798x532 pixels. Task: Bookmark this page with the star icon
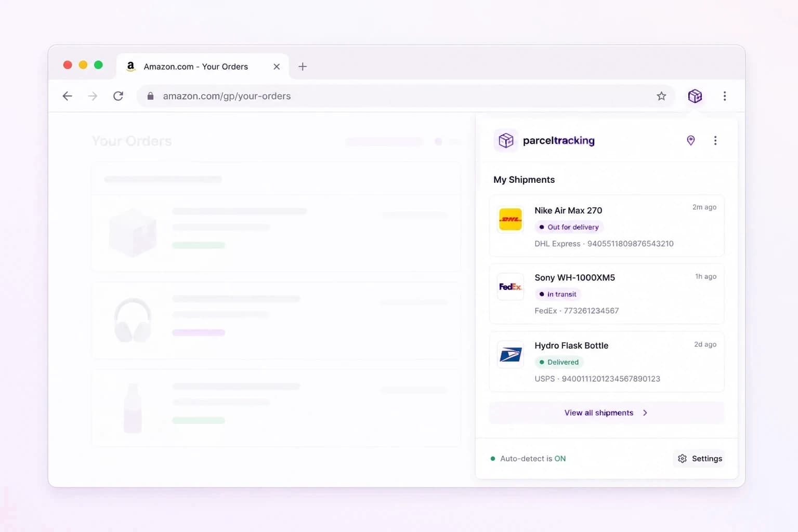[x=661, y=96]
